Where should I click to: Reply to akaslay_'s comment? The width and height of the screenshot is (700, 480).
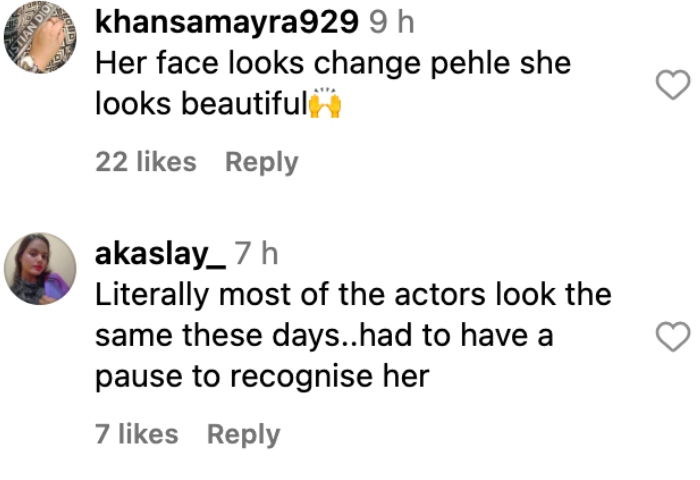[243, 434]
